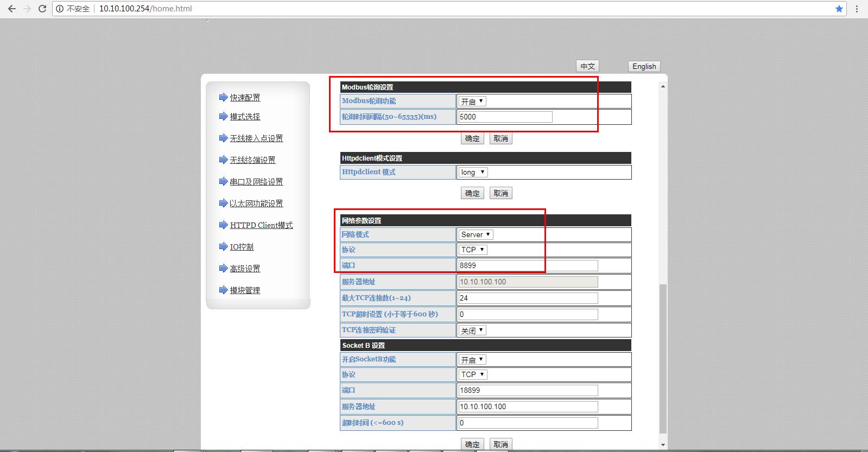Click the bookmark star icon

[x=839, y=9]
